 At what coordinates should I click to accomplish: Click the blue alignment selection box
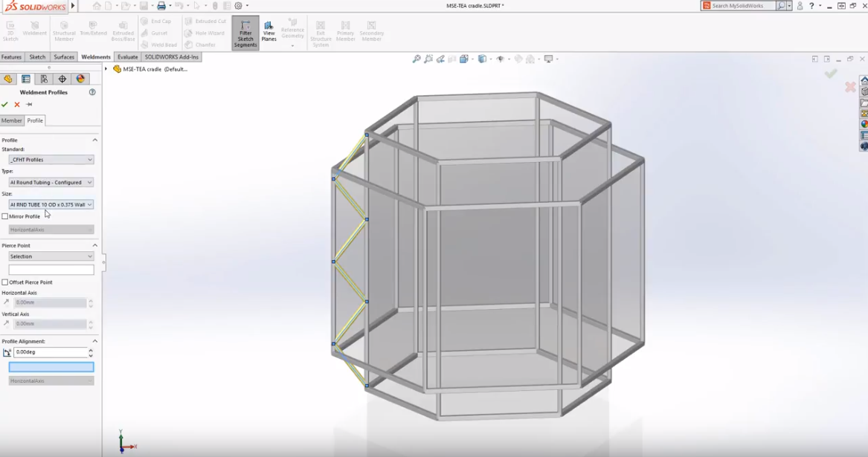(x=51, y=367)
